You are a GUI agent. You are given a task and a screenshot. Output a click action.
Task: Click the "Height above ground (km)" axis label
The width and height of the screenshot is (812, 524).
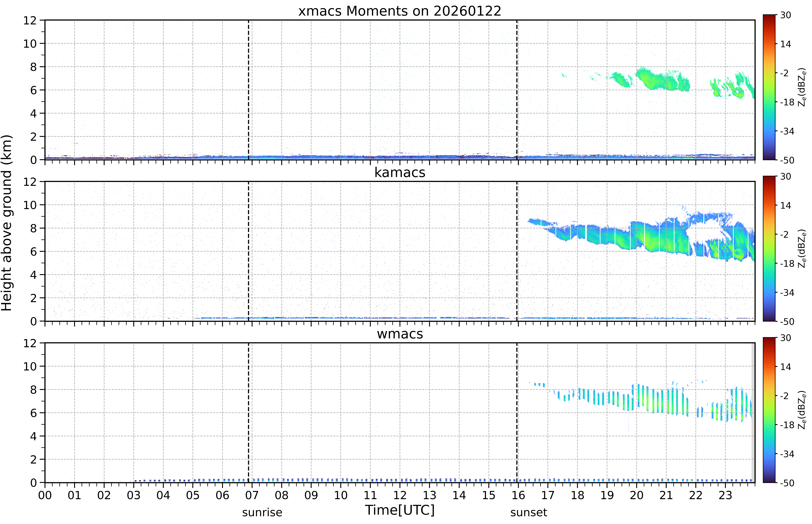tap(6, 223)
